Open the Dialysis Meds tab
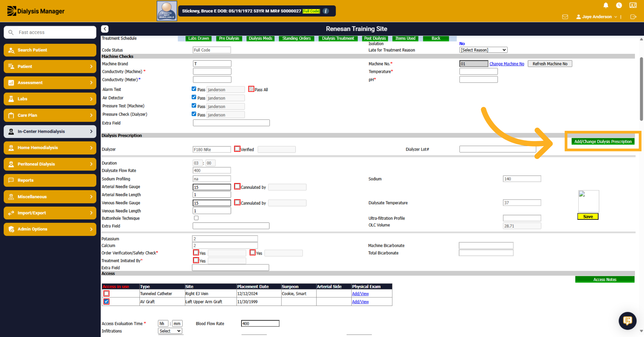This screenshot has width=644, height=337. [x=260, y=38]
